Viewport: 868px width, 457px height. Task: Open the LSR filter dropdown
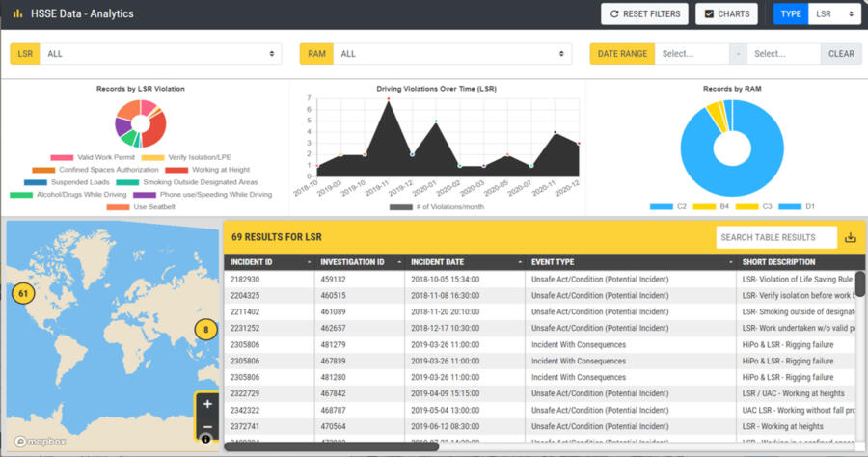(x=160, y=54)
